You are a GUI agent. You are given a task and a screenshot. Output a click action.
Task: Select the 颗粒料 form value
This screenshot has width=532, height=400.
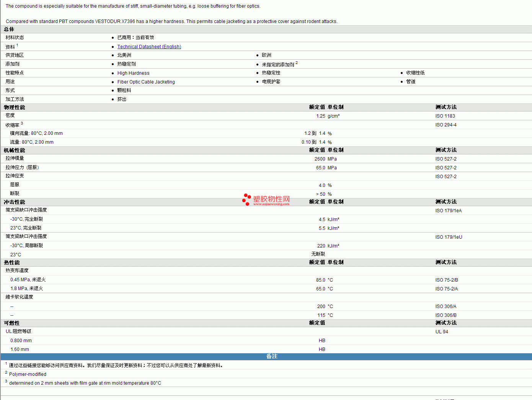pyautogui.click(x=124, y=90)
